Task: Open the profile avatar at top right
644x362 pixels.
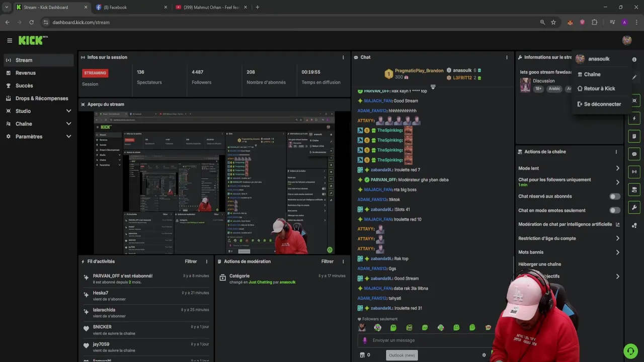Action: [x=626, y=40]
